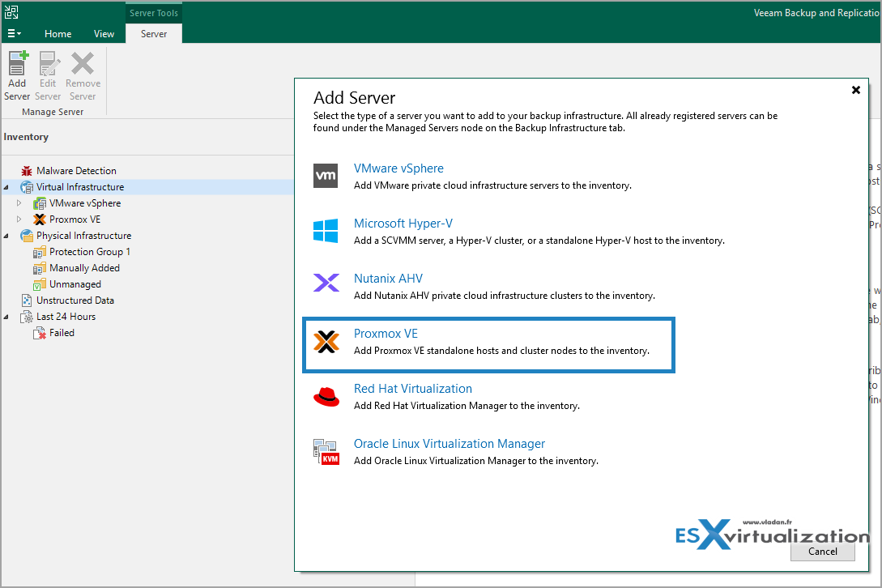Click the Manually Added group icon
The width and height of the screenshot is (882, 588).
pyautogui.click(x=40, y=268)
